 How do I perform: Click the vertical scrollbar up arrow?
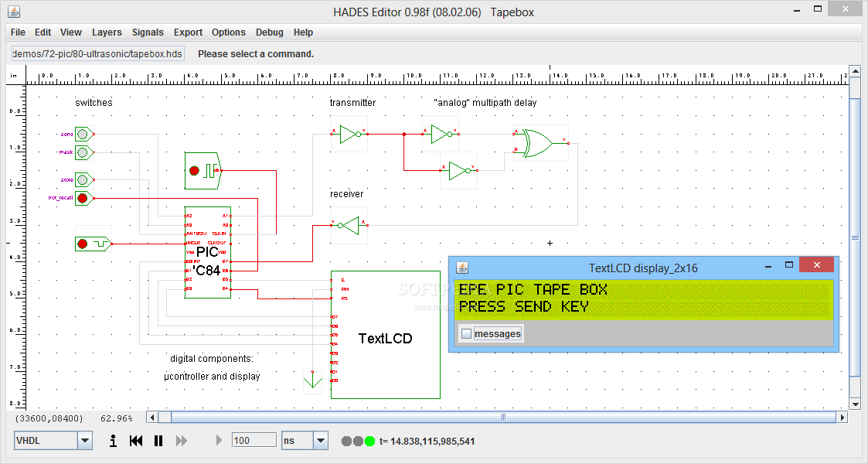point(856,71)
